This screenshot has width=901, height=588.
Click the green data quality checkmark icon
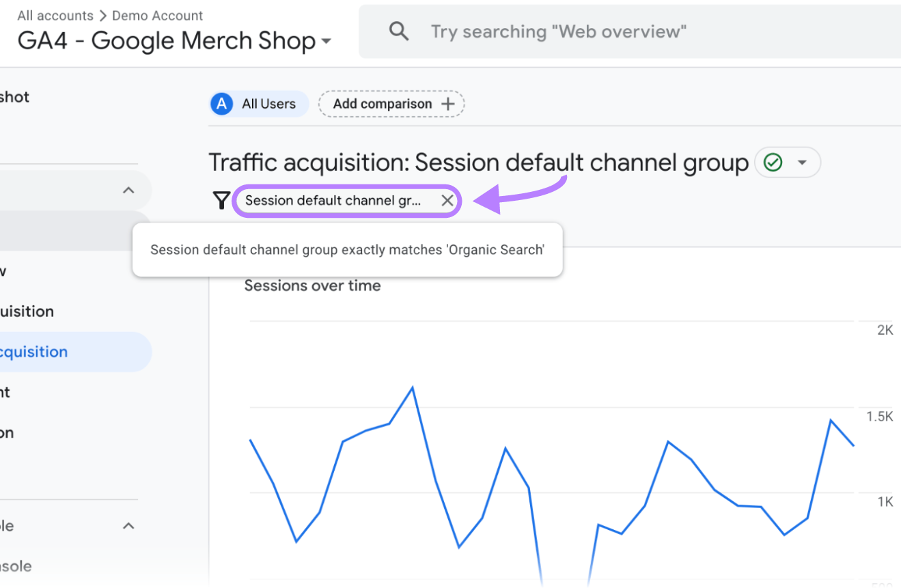(773, 162)
